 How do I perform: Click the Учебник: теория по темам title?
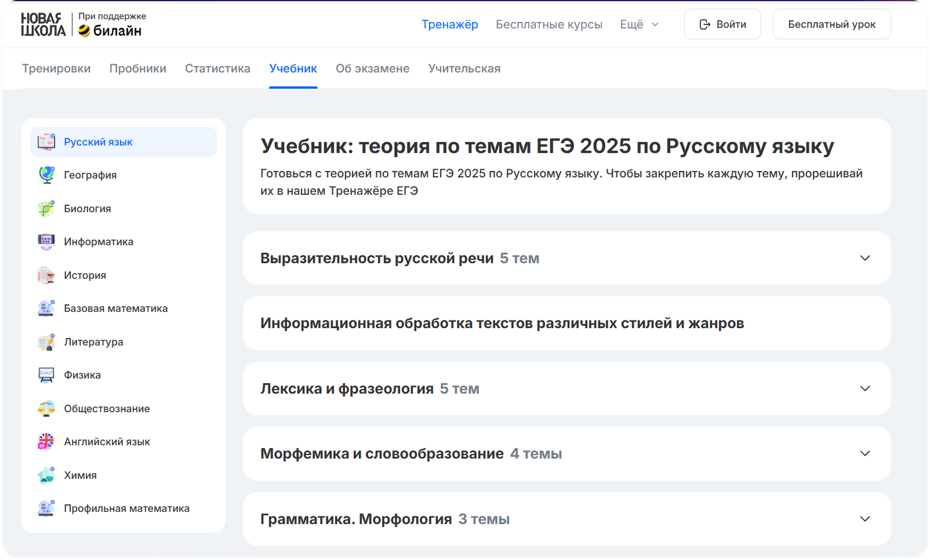pyautogui.click(x=547, y=146)
